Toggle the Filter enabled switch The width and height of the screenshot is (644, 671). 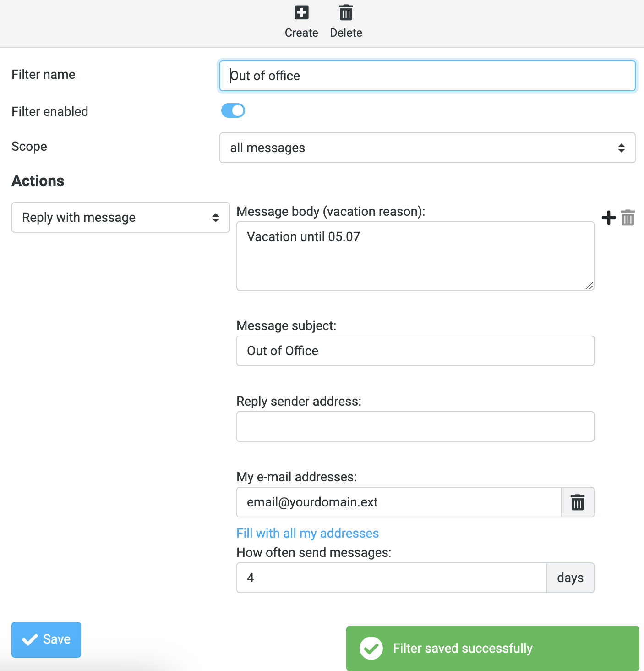point(233,110)
